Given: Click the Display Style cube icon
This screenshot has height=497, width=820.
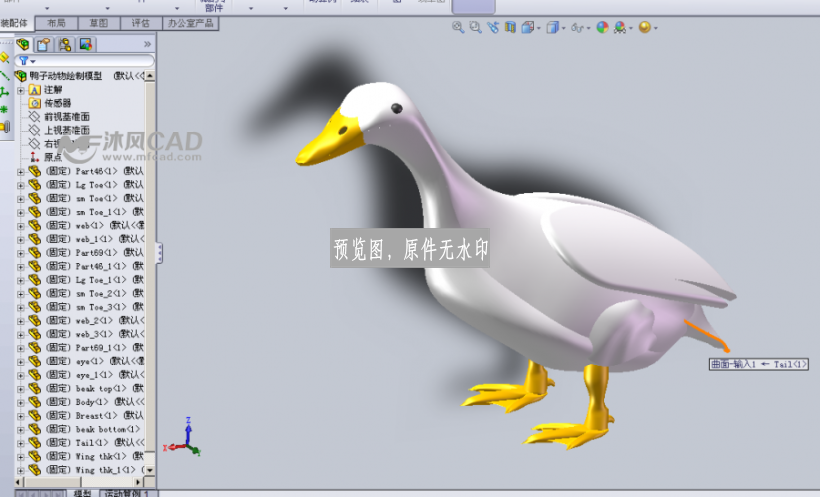Looking at the screenshot, I should pos(552,27).
